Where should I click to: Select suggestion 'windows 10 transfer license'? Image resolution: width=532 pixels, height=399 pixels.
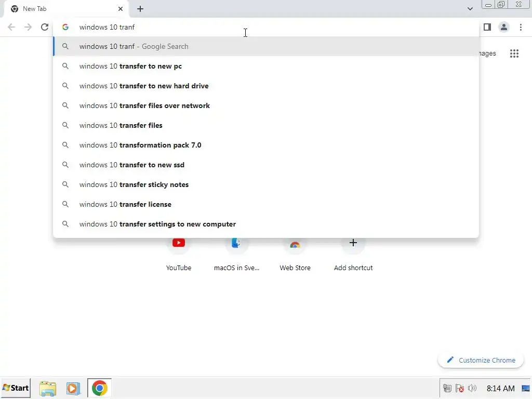[x=266, y=204]
